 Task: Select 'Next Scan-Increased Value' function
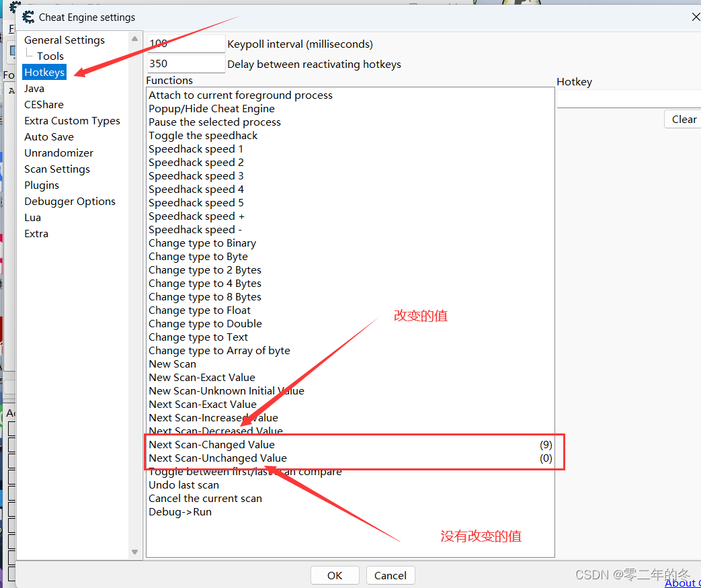tap(350, 417)
